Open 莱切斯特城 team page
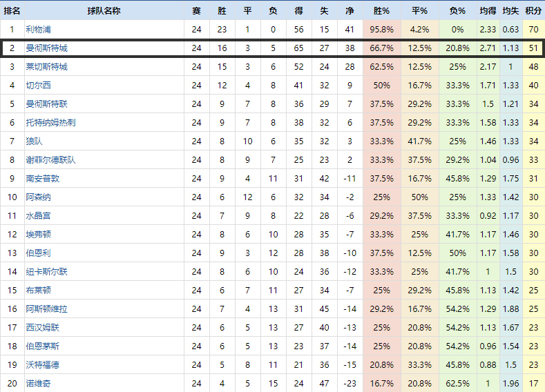The height and width of the screenshot is (392, 545). [x=47, y=67]
